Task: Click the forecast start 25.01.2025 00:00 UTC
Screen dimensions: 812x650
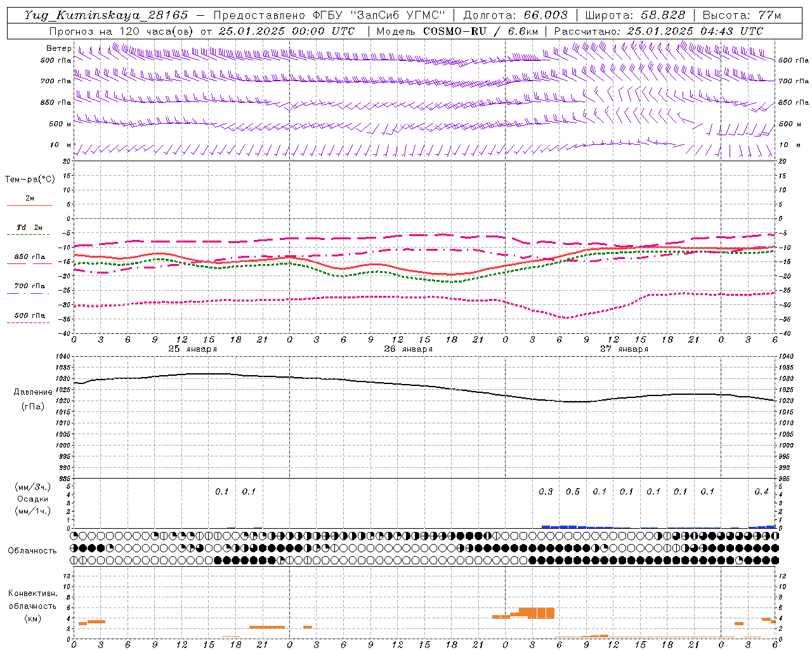Action: pyautogui.click(x=286, y=31)
